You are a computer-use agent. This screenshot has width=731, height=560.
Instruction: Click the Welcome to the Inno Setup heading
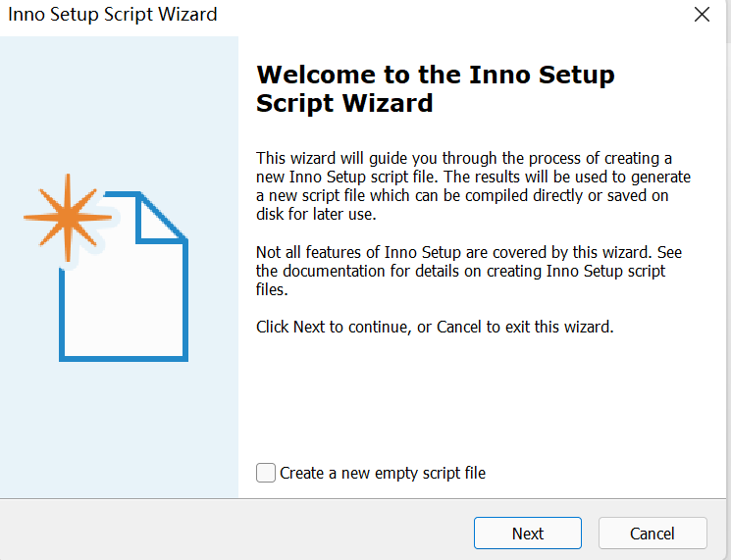pyautogui.click(x=436, y=88)
